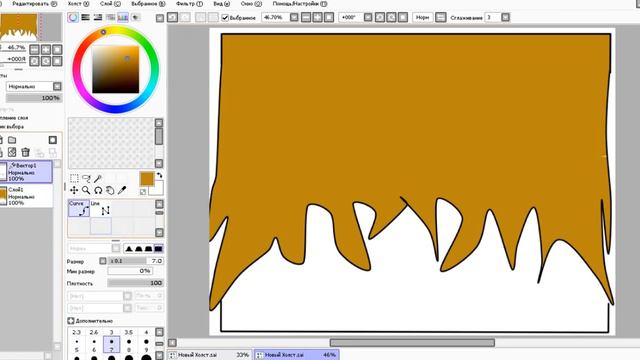Select the magic wand tool
Viewport: 640px width, 360px height.
click(98, 178)
